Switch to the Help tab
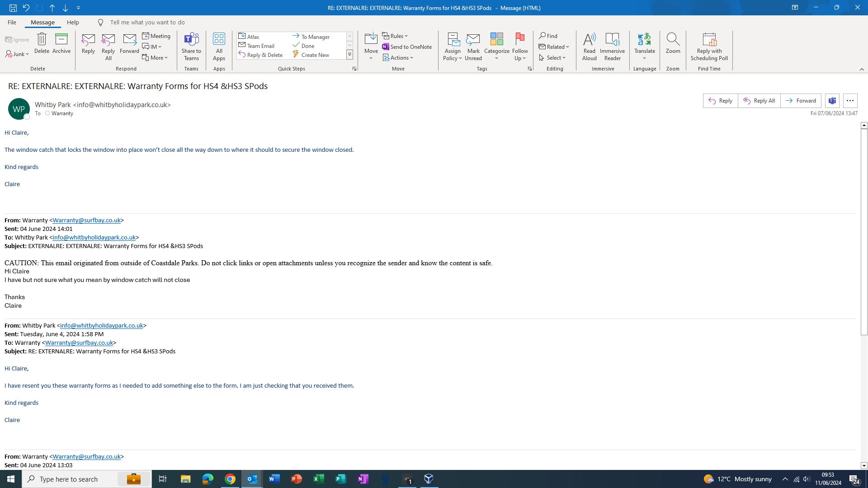The image size is (868, 488). pos(73,23)
